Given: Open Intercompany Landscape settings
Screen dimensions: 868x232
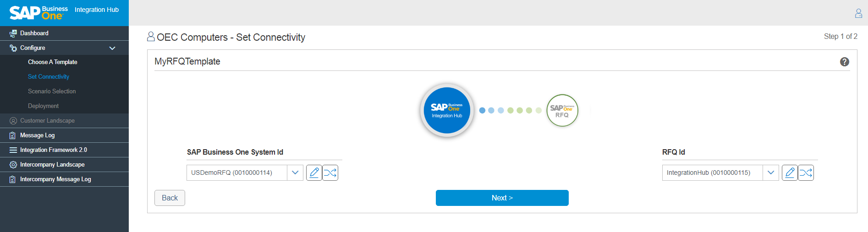Looking at the screenshot, I should pyautogui.click(x=52, y=164).
